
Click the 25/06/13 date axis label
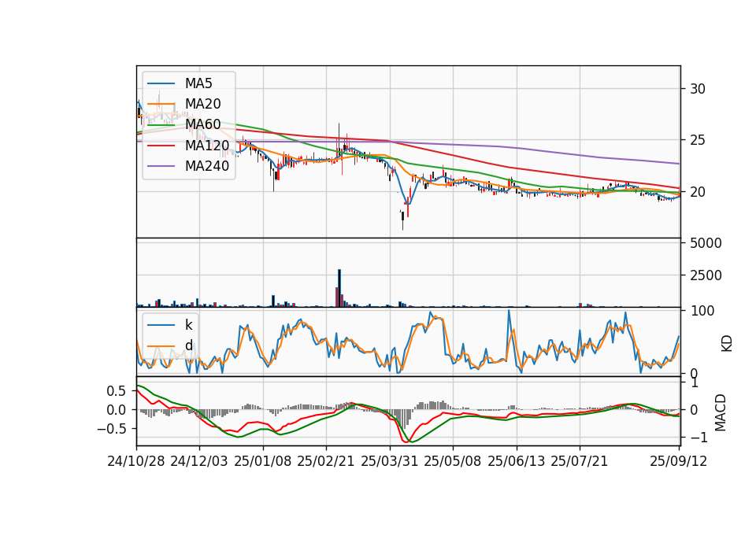(517, 461)
